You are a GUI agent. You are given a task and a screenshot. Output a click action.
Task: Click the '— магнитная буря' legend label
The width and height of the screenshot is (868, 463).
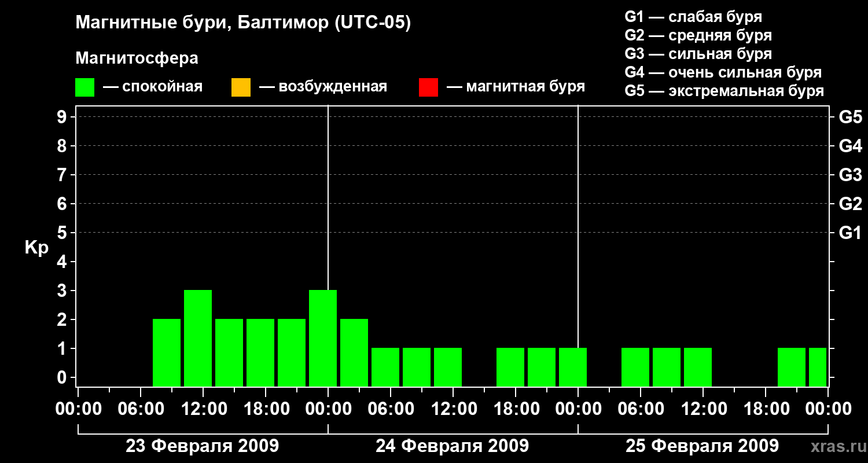(x=516, y=87)
